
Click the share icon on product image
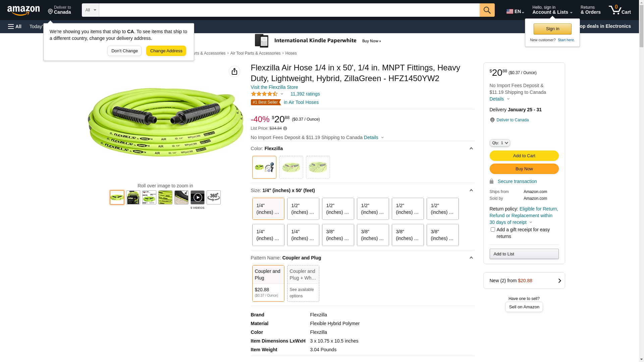click(234, 71)
